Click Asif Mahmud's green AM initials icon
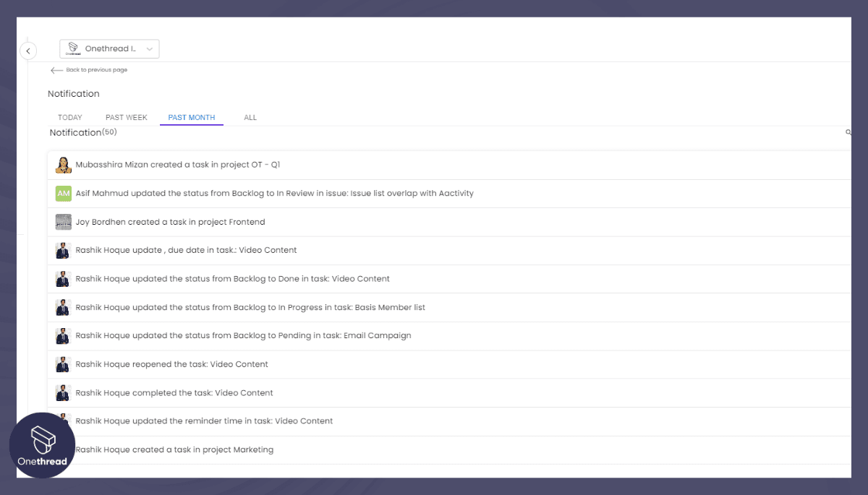The image size is (868, 495). [x=63, y=193]
